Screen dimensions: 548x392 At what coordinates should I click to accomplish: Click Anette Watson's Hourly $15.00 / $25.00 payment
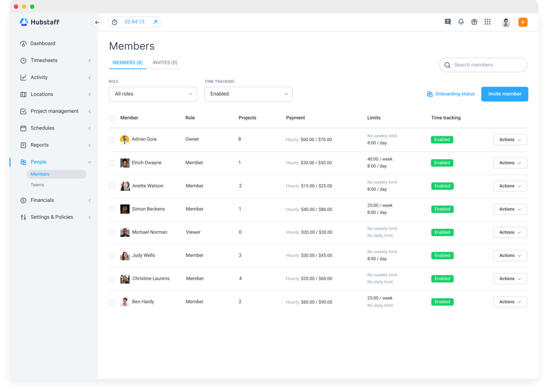tap(309, 186)
